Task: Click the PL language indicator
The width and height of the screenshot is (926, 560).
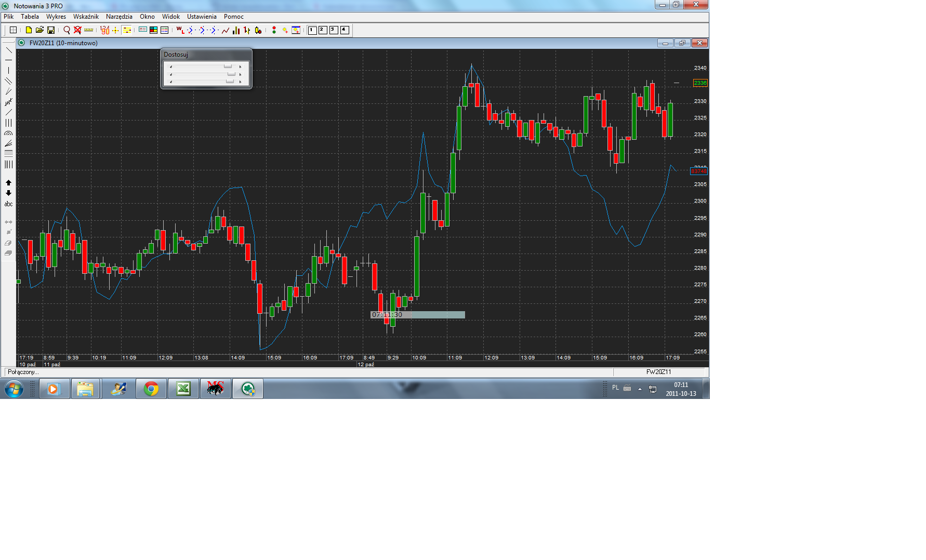Action: pyautogui.click(x=615, y=388)
